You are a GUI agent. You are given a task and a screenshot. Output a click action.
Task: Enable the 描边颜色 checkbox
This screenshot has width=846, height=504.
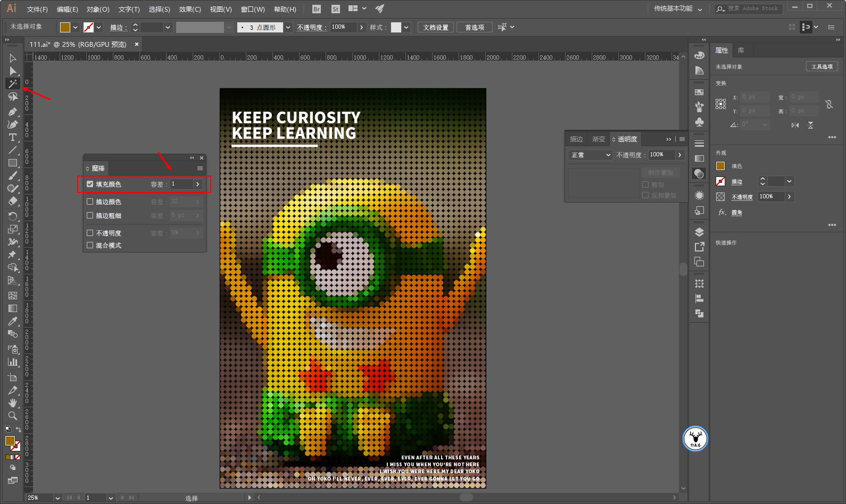click(x=90, y=201)
